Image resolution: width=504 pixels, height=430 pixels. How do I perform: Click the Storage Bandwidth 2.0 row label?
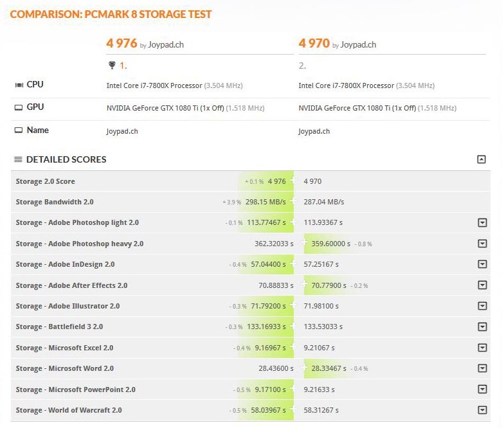(x=55, y=202)
